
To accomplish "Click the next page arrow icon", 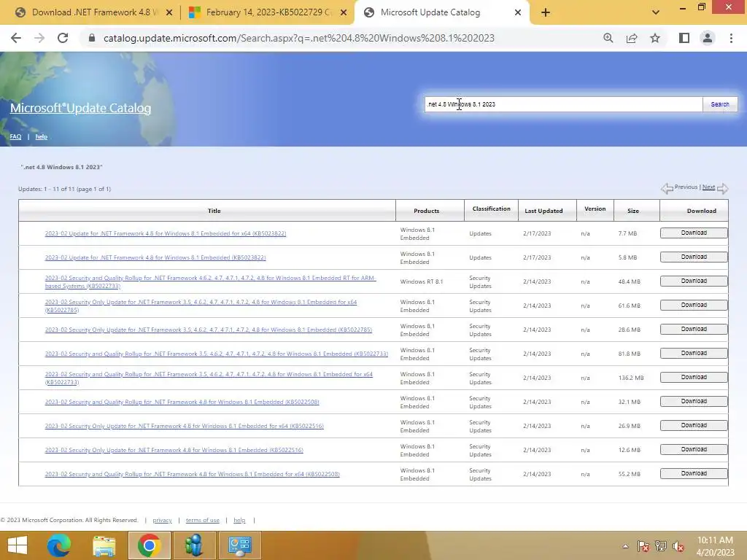I will pyautogui.click(x=723, y=189).
